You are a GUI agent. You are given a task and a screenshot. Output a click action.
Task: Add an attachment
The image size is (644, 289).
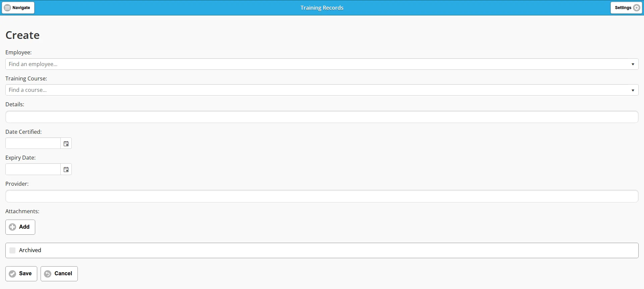pyautogui.click(x=20, y=227)
